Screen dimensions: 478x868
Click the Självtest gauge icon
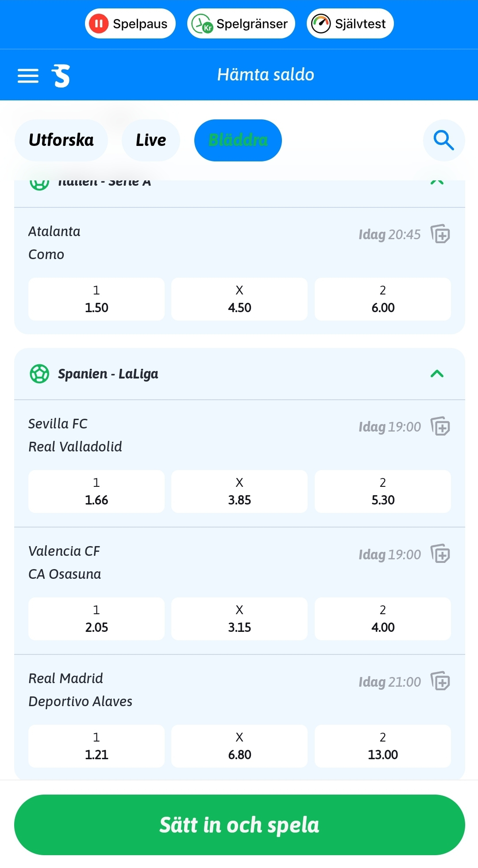tap(321, 23)
